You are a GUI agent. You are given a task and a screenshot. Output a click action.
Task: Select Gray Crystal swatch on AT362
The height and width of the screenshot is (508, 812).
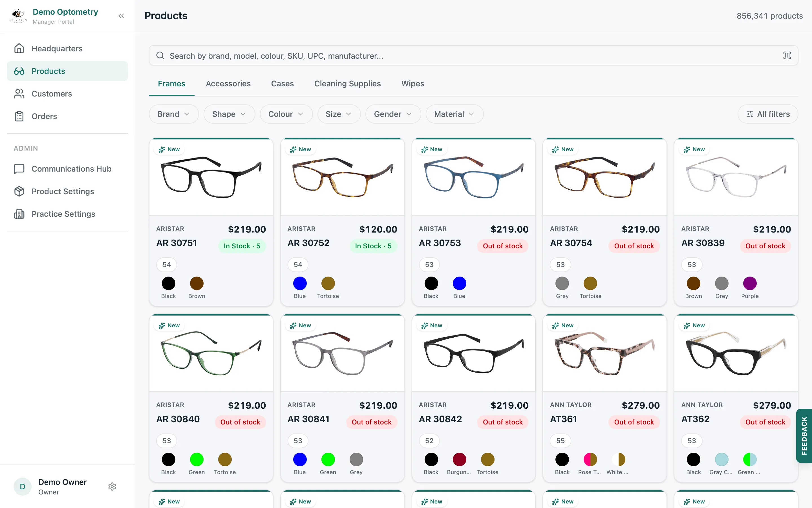tap(721, 460)
